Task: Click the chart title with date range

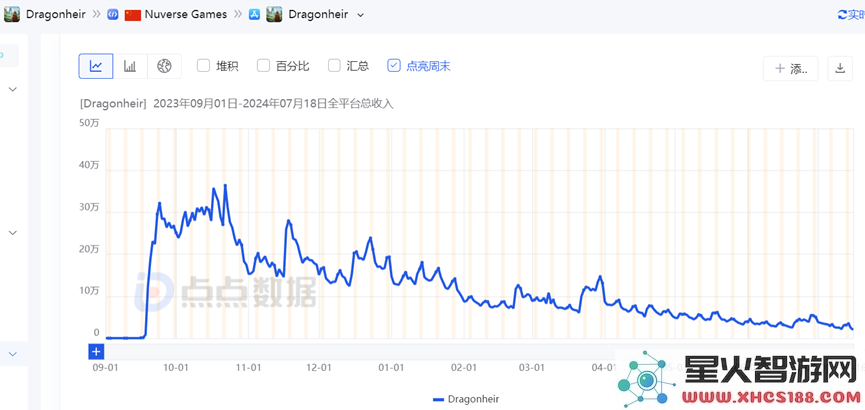Action: 237,103
